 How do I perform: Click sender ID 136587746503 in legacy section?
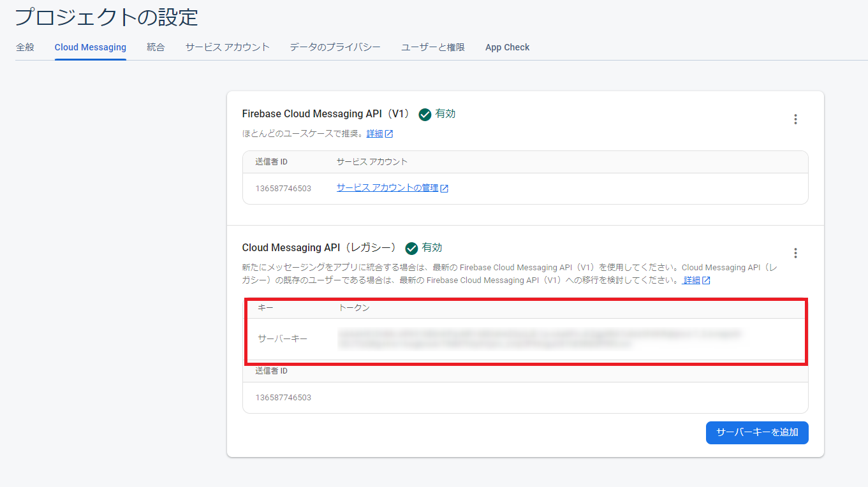tap(283, 398)
